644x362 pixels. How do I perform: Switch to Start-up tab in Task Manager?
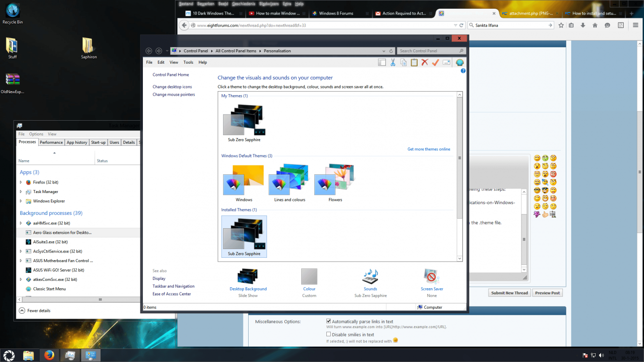point(98,142)
